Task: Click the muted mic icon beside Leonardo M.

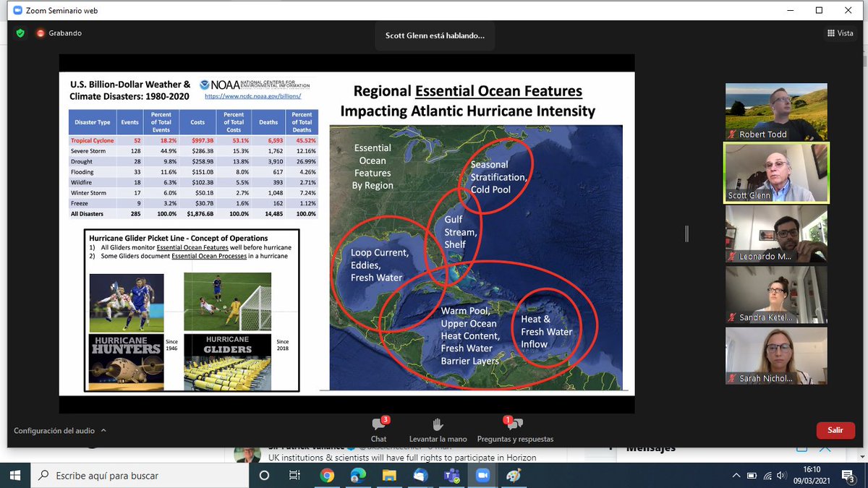Action: click(732, 257)
